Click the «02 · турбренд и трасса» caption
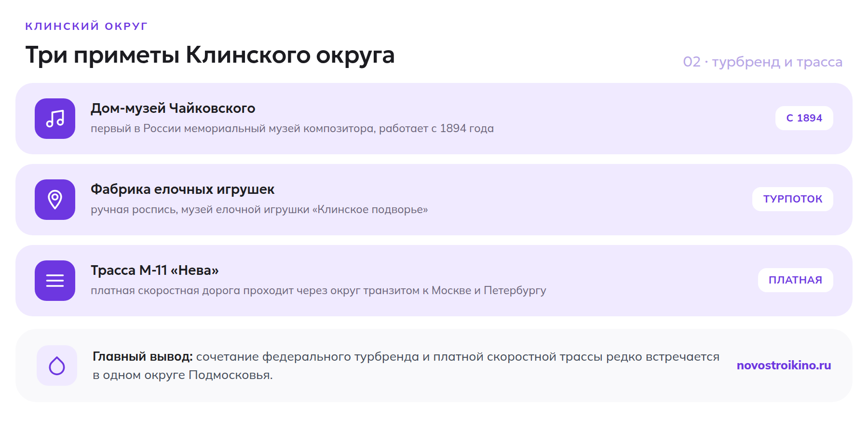The image size is (868, 433). 763,62
